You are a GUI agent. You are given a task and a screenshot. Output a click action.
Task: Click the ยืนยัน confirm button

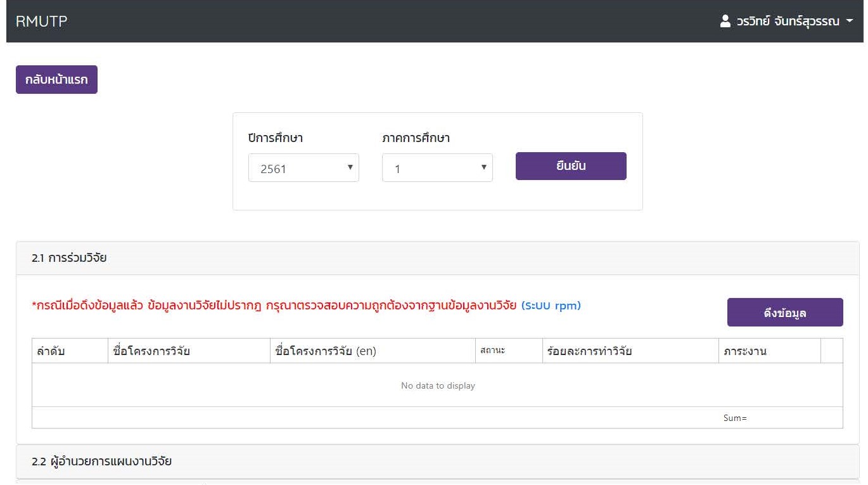[571, 166]
